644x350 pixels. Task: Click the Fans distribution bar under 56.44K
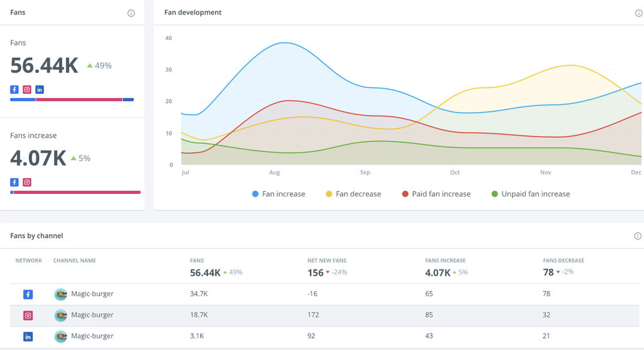pyautogui.click(x=72, y=99)
